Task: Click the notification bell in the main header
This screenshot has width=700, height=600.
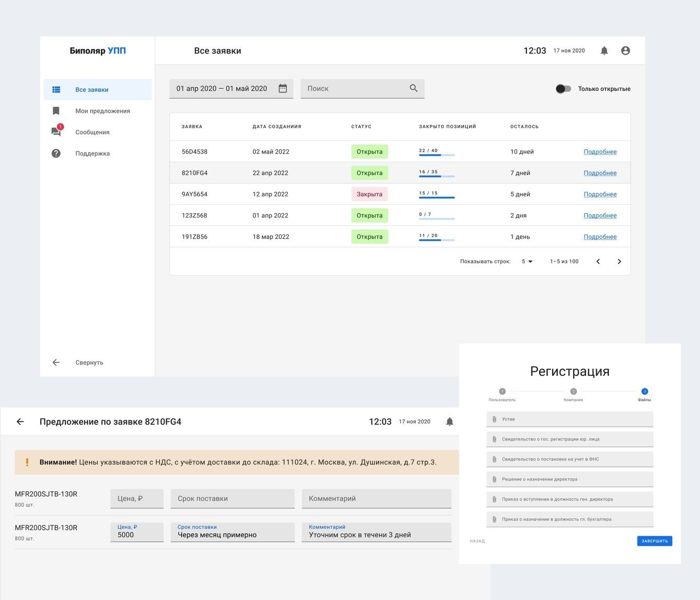Action: coord(604,51)
